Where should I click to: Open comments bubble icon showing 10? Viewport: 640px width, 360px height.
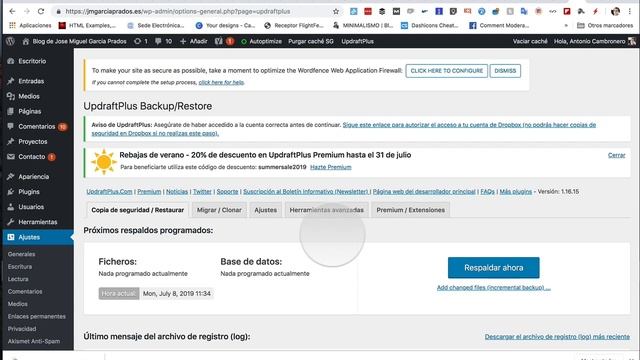[163, 41]
